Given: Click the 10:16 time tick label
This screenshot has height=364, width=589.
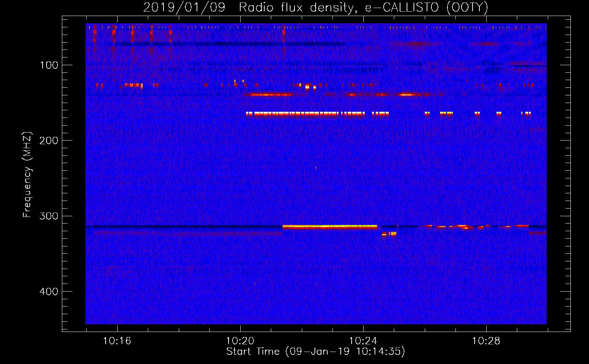Looking at the screenshot, I should point(117,341).
